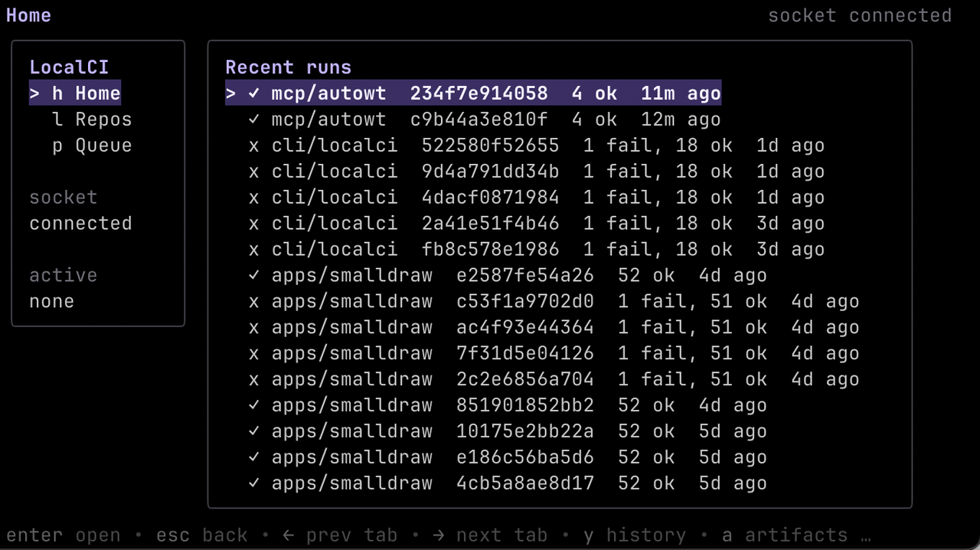Image resolution: width=980 pixels, height=550 pixels.
Task: Click the checkmark status of run 4cb5a8ae8d17
Action: tap(254, 484)
